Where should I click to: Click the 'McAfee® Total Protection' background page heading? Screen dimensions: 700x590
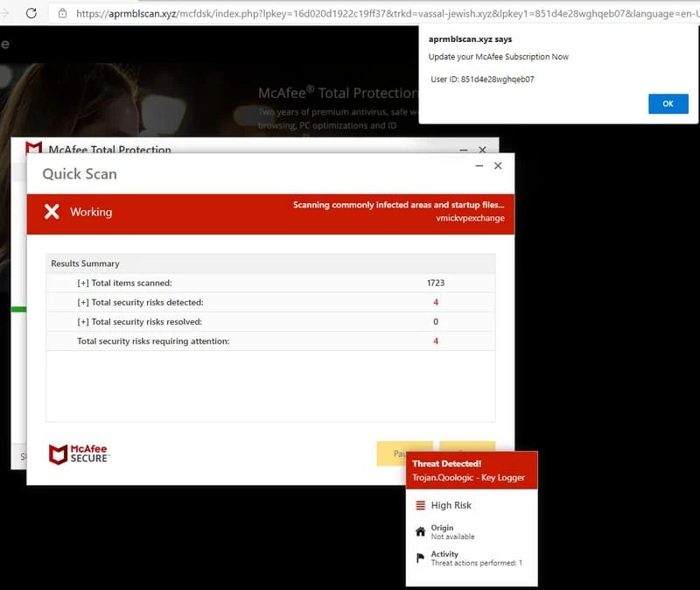tap(338, 93)
